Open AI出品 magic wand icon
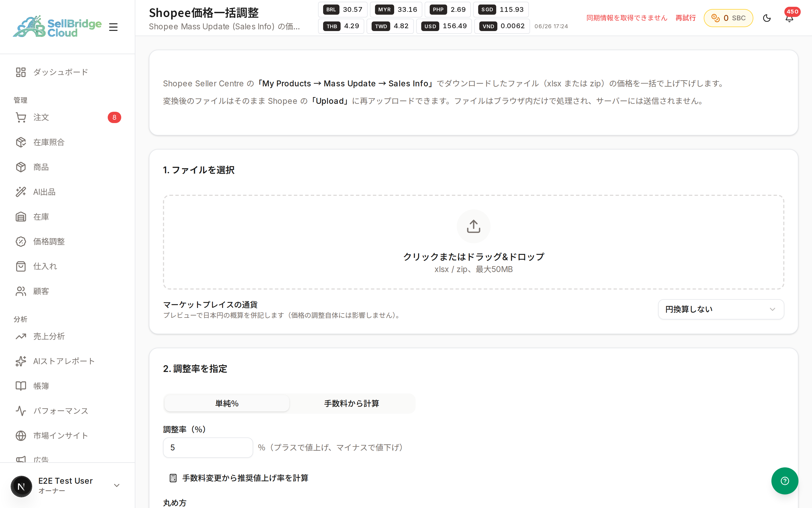 (x=21, y=192)
